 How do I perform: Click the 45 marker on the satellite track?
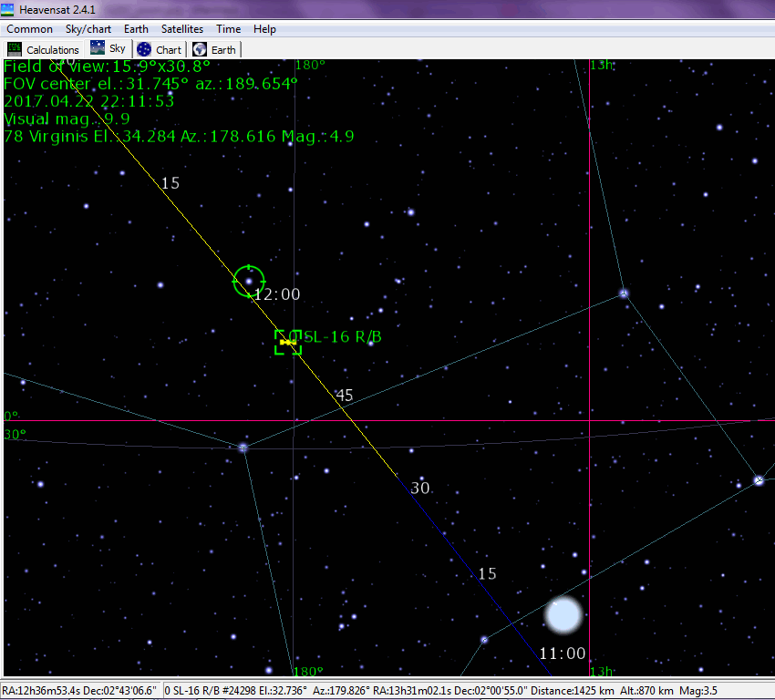[345, 396]
